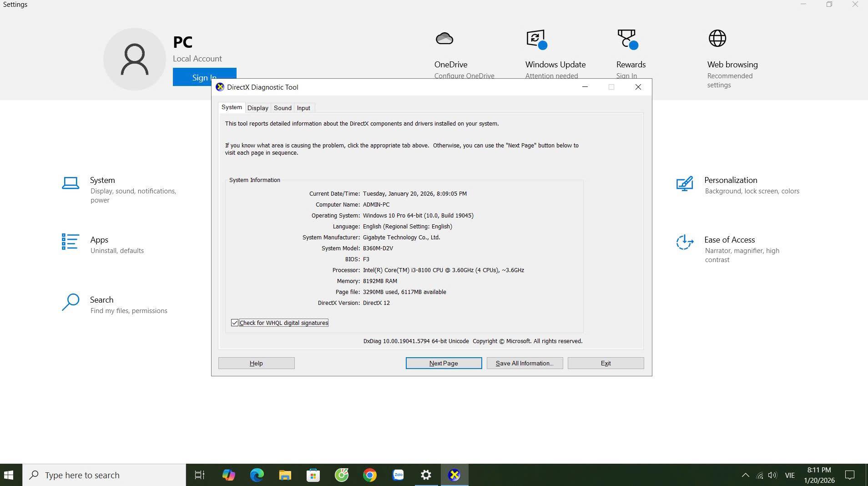868x486 pixels.
Task: Open the Search magnifier icon in Settings
Action: pos(71,302)
